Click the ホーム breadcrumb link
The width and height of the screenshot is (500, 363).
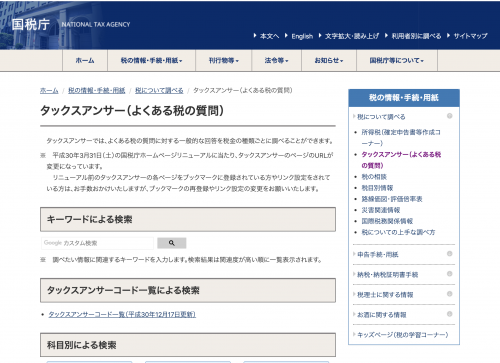tap(49, 90)
